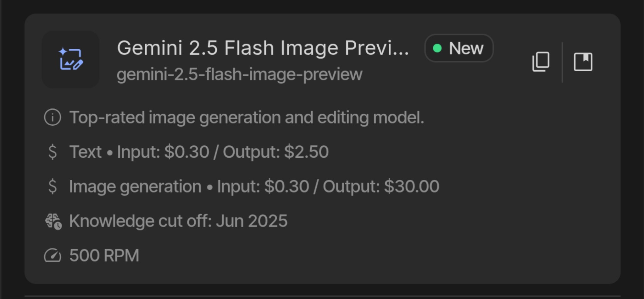Click the speedometer rate limit icon

point(53,255)
